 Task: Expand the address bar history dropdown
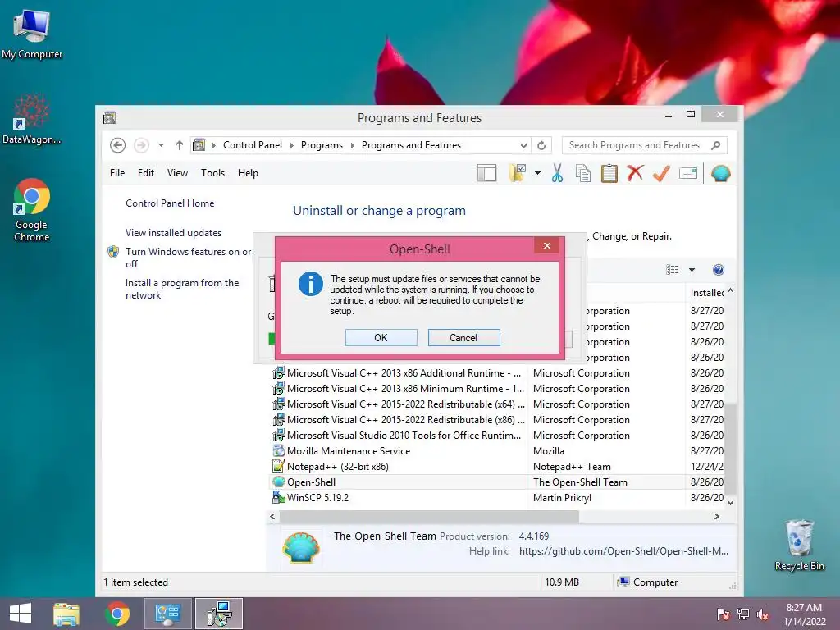pos(523,145)
